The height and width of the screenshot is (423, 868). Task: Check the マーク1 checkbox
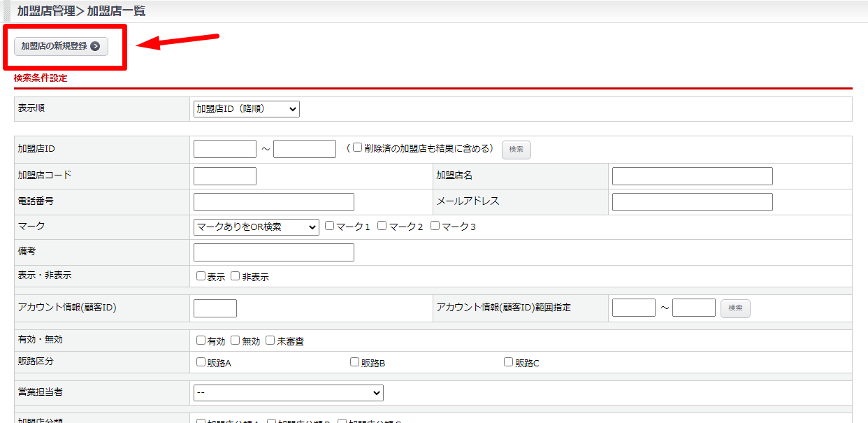330,226
